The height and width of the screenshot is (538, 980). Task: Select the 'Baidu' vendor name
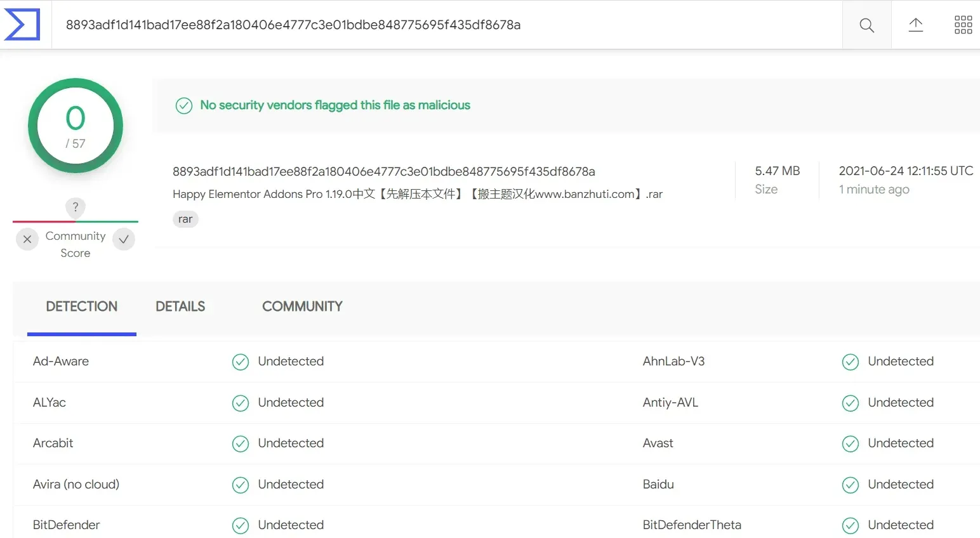(x=658, y=484)
